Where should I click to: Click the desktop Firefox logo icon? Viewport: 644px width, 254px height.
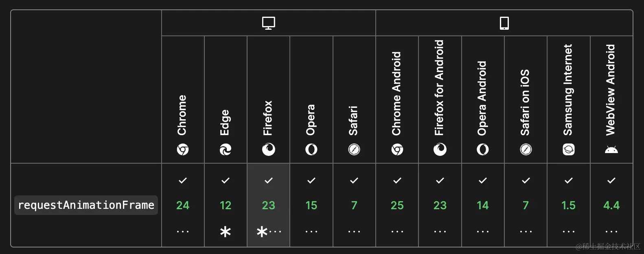(x=268, y=150)
